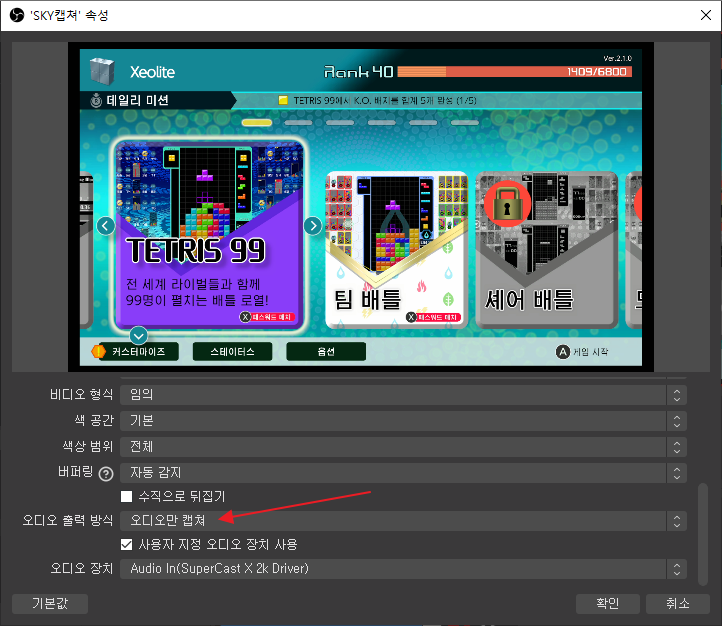Click the Rank 40 progress bar
This screenshot has width=722, height=626.
pos(514,72)
